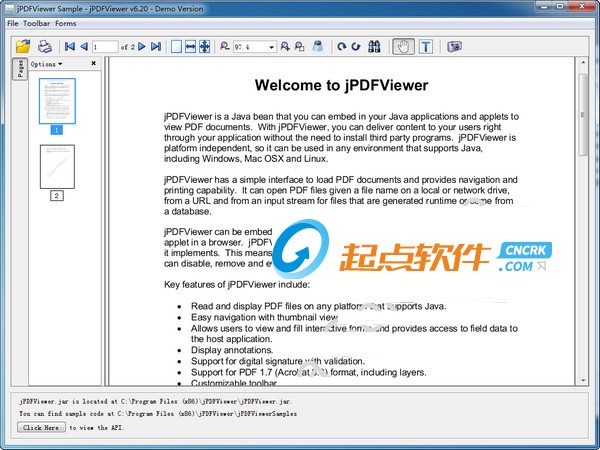Click the scrollbar down arrow
This screenshot has width=600, height=450.
(x=583, y=380)
